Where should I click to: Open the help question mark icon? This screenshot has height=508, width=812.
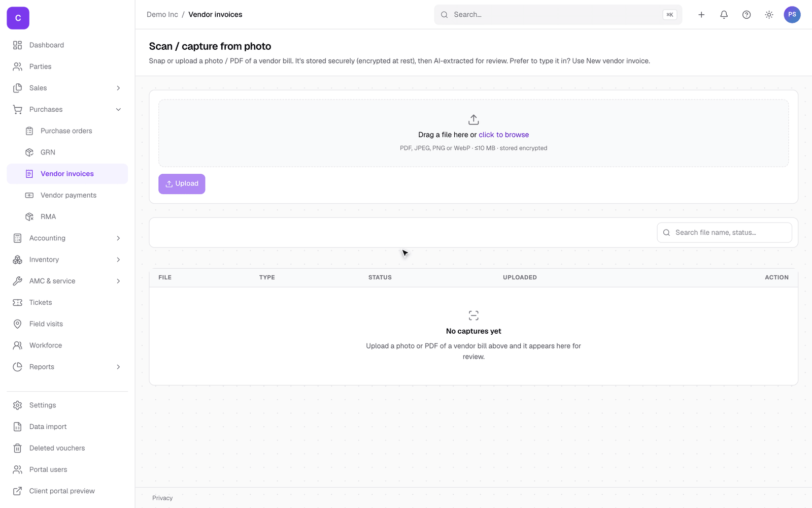click(746, 15)
